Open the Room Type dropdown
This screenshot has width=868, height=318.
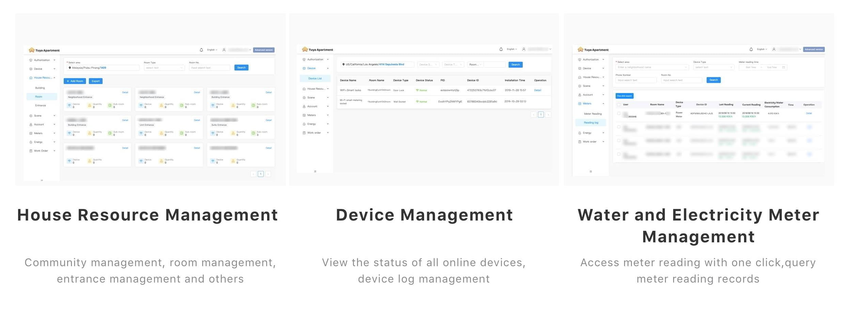(164, 68)
